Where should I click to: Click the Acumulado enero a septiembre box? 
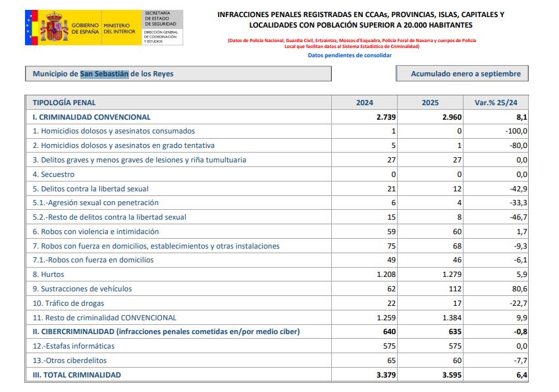[x=462, y=74]
